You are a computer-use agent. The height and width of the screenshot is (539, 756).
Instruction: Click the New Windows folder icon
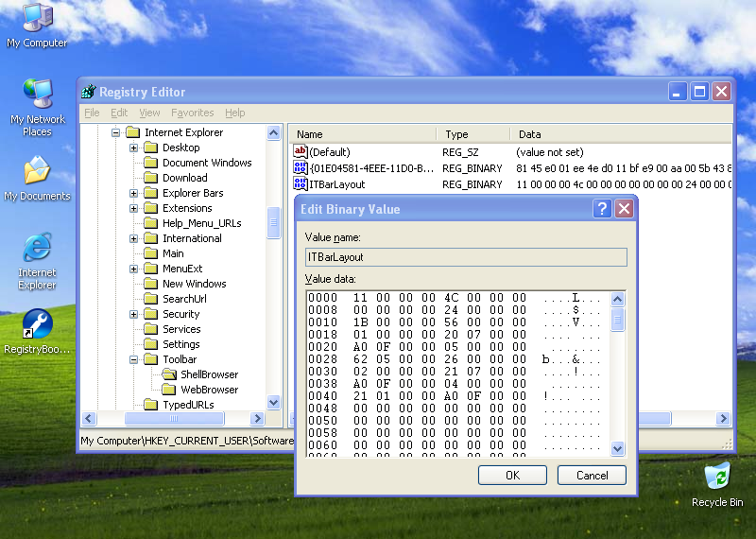[151, 284]
